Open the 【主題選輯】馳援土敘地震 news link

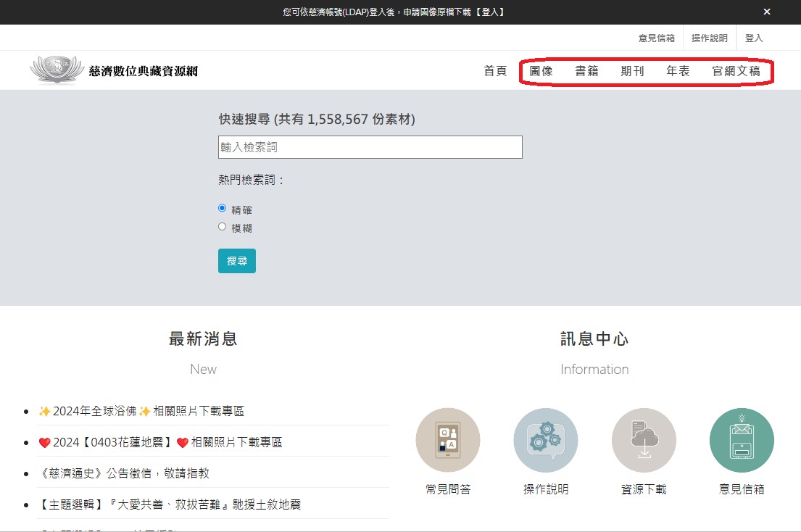(170, 504)
